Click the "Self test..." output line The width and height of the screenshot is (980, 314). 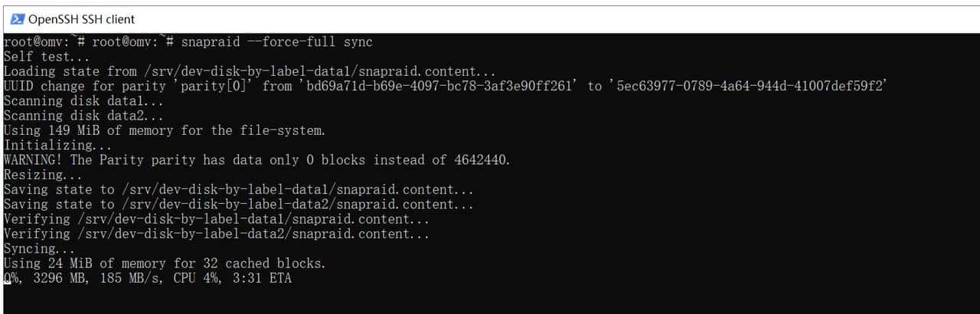tap(46, 56)
